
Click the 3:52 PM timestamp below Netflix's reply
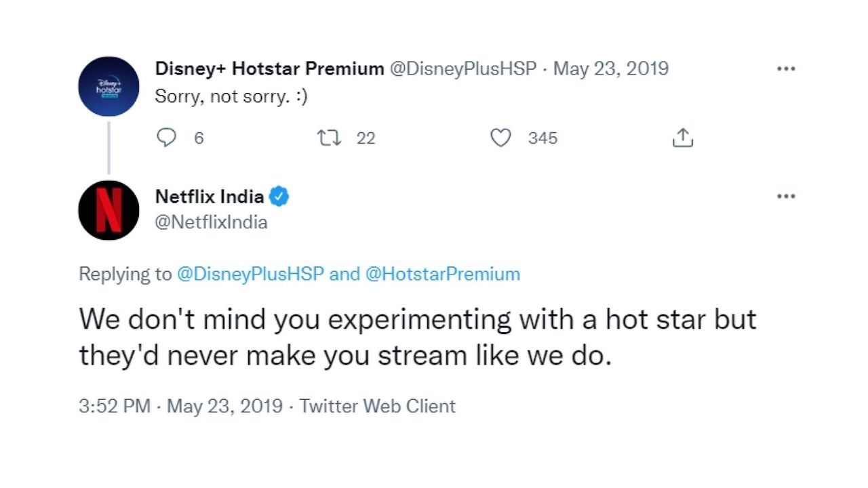115,406
